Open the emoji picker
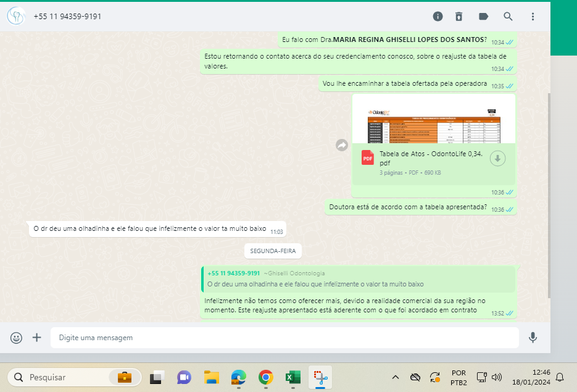Image resolution: width=577 pixels, height=392 pixels. click(17, 338)
